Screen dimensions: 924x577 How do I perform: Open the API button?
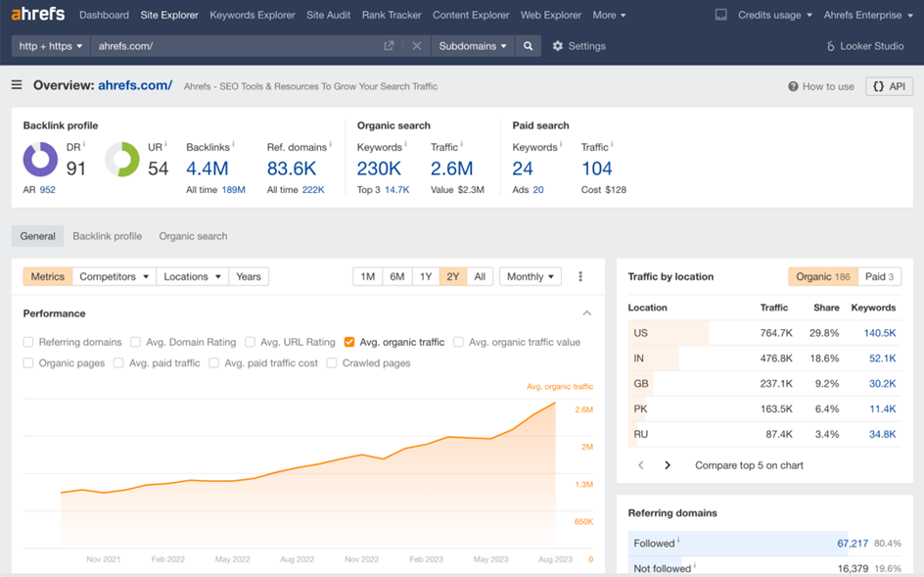889,86
